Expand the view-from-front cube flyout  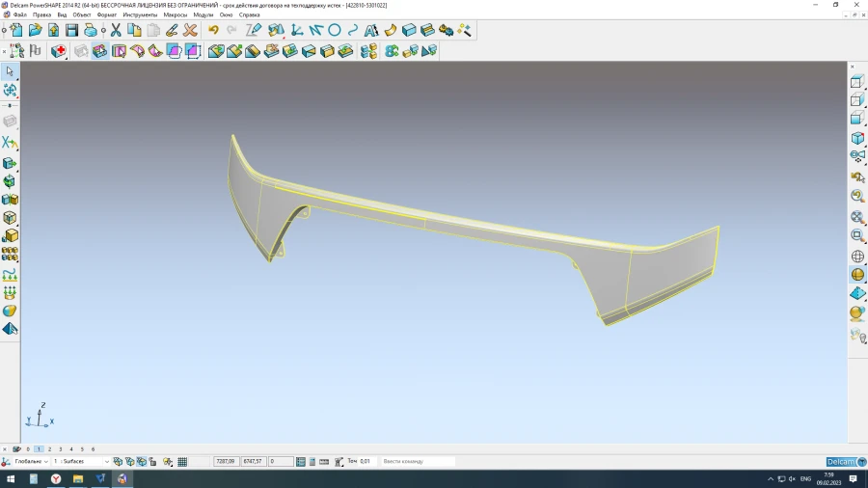[857, 82]
